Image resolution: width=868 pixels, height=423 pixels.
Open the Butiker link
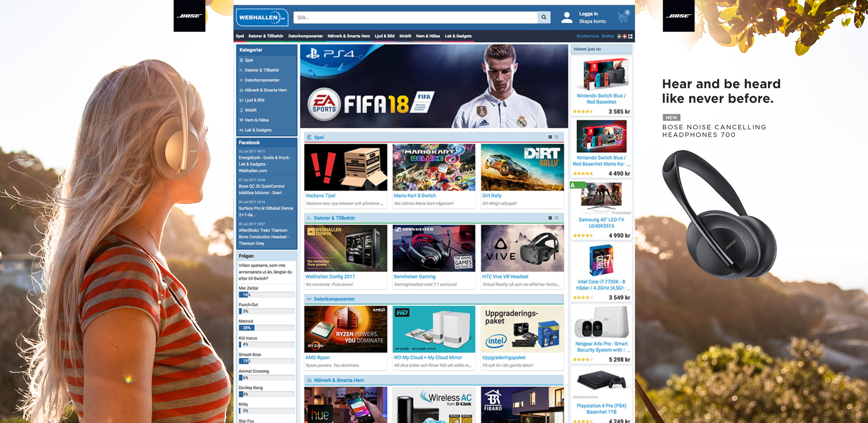[608, 36]
